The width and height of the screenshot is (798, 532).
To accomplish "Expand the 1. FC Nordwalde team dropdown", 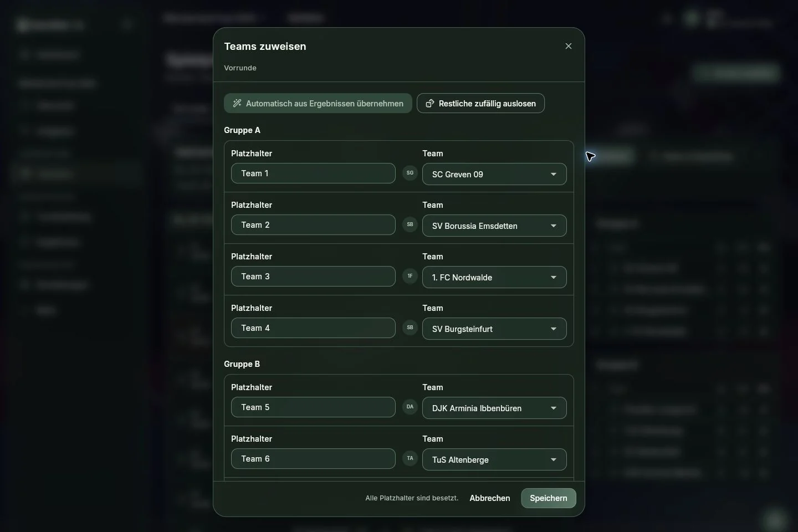I will (494, 277).
